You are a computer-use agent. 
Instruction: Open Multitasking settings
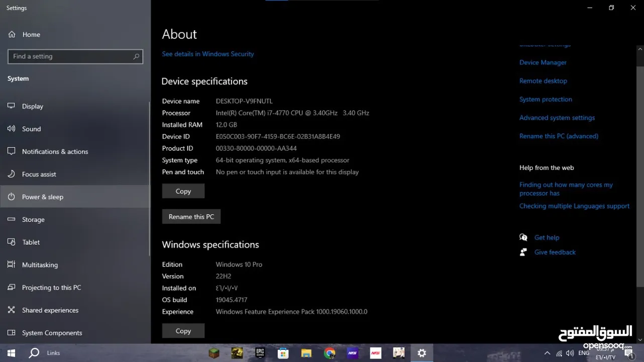pos(75,264)
